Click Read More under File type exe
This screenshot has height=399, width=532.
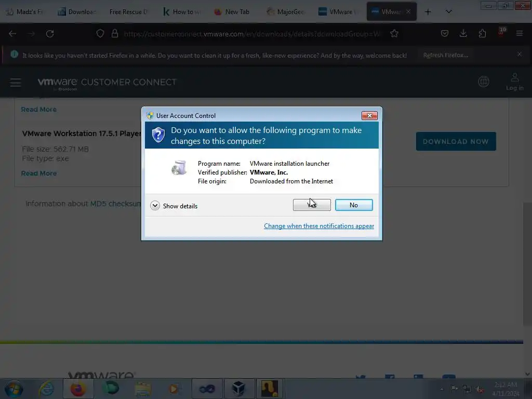(38, 174)
